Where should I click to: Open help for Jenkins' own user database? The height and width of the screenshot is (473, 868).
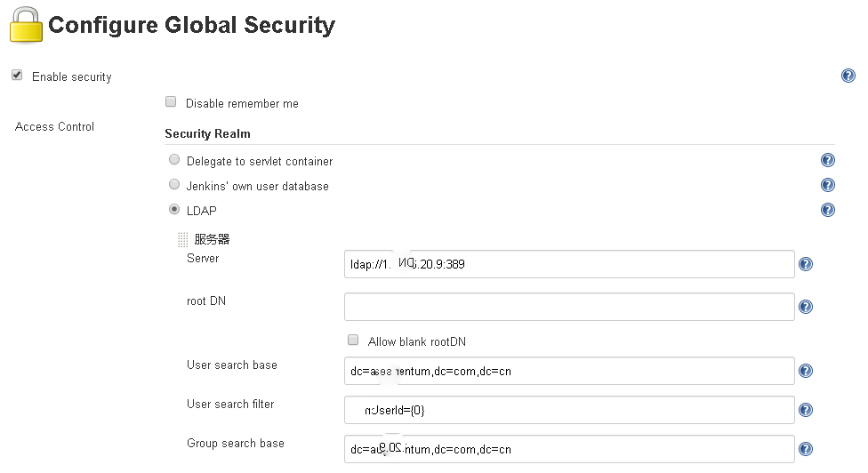(828, 185)
